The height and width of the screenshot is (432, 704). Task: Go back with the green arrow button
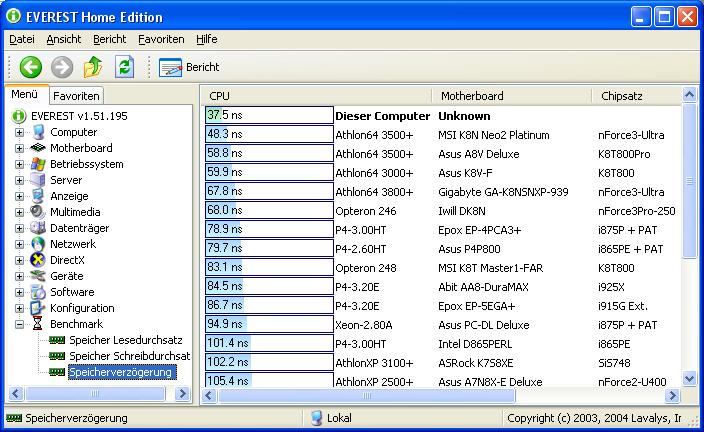coord(31,67)
